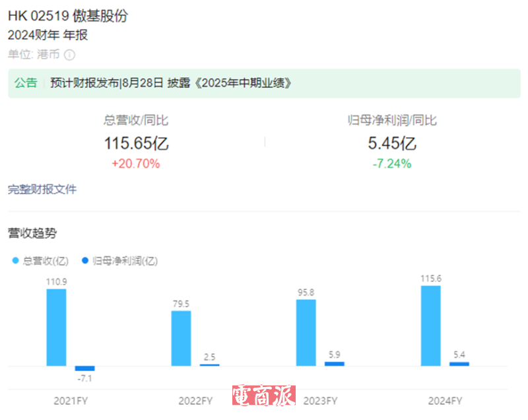Select the 2024财年 年报 period label

point(48,35)
